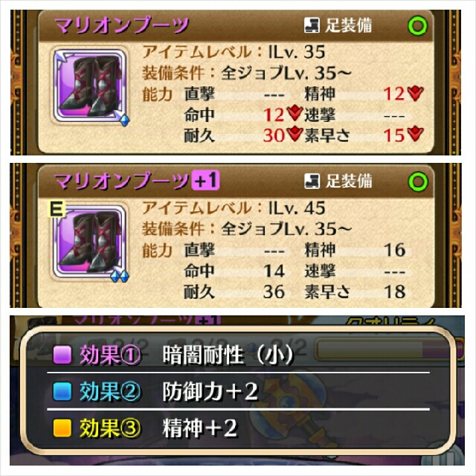
Task: Click the purple +1 badge by the item name
Action: point(205,181)
